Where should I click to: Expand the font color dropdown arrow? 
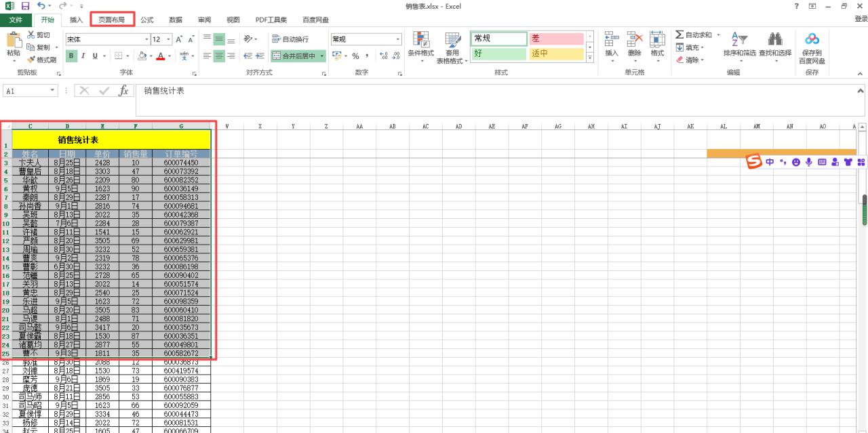click(x=170, y=56)
